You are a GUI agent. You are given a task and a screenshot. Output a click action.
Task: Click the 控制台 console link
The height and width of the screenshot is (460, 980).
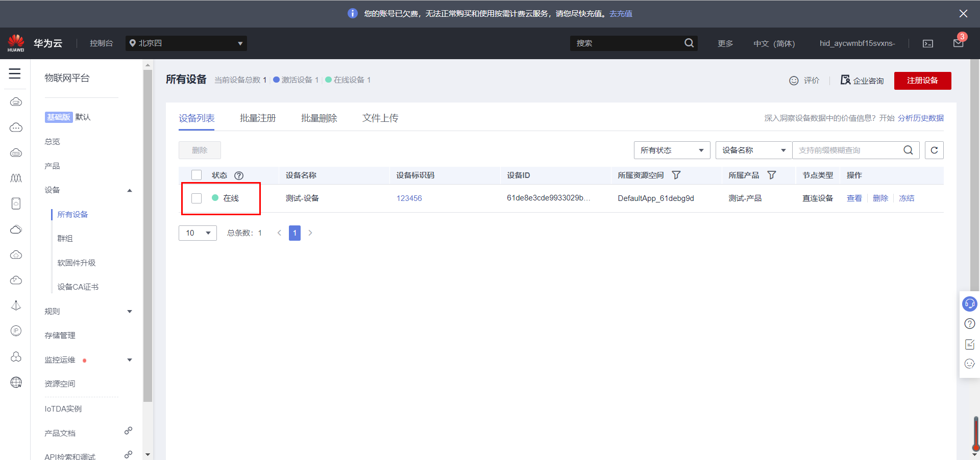(101, 43)
